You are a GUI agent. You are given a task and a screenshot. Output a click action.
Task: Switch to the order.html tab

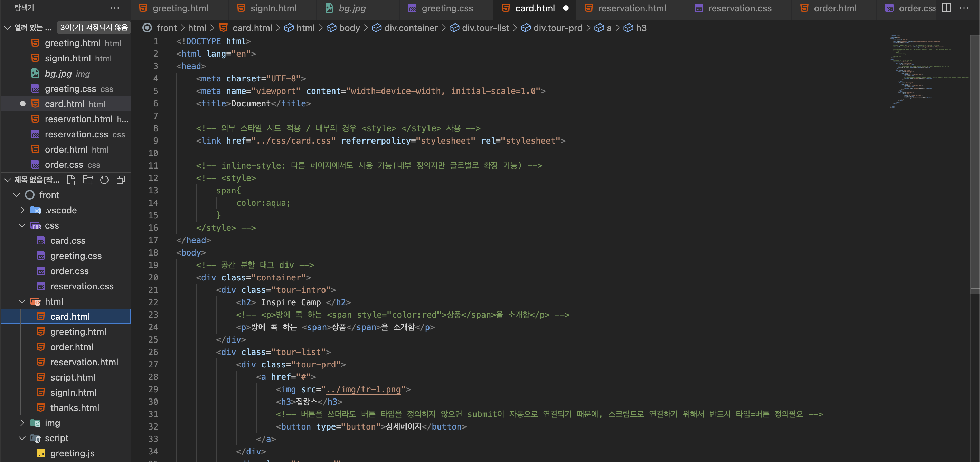834,8
